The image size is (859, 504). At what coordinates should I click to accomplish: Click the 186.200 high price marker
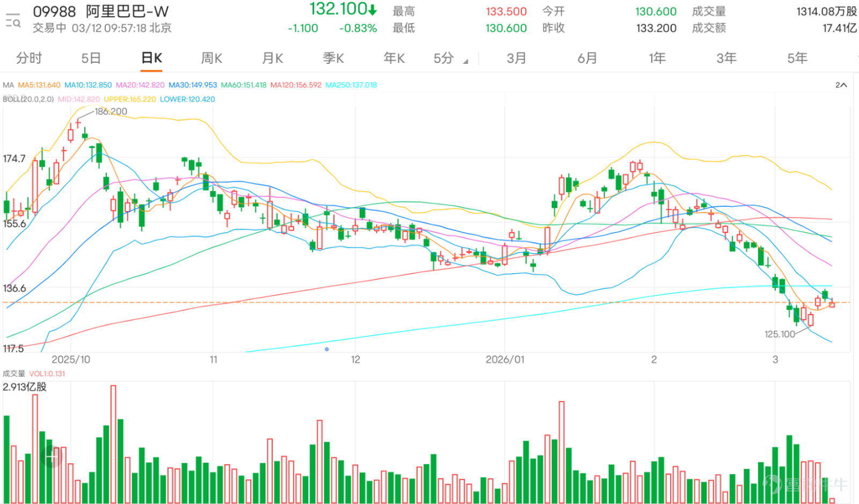pos(111,112)
